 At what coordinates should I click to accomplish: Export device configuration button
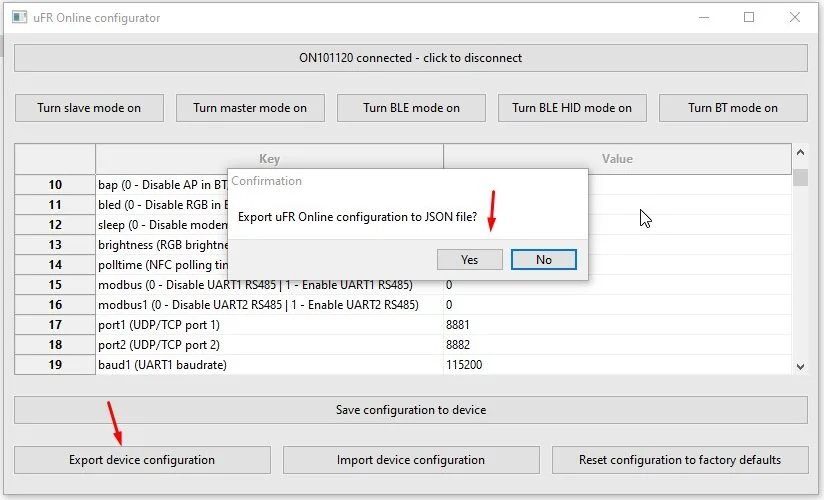tap(142, 460)
